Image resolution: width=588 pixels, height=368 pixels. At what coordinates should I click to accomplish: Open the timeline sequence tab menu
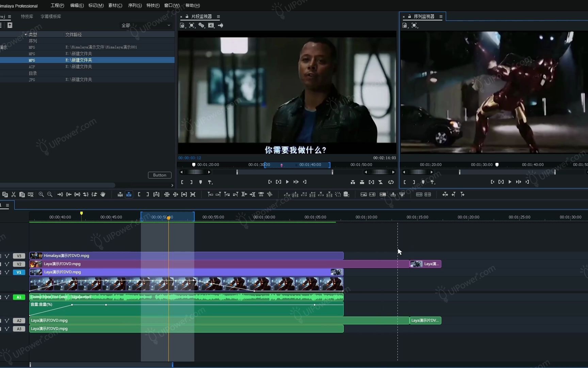point(7,205)
